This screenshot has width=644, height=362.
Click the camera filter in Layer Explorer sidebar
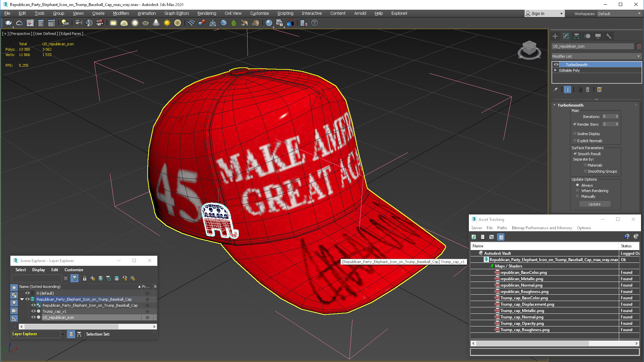14,311
